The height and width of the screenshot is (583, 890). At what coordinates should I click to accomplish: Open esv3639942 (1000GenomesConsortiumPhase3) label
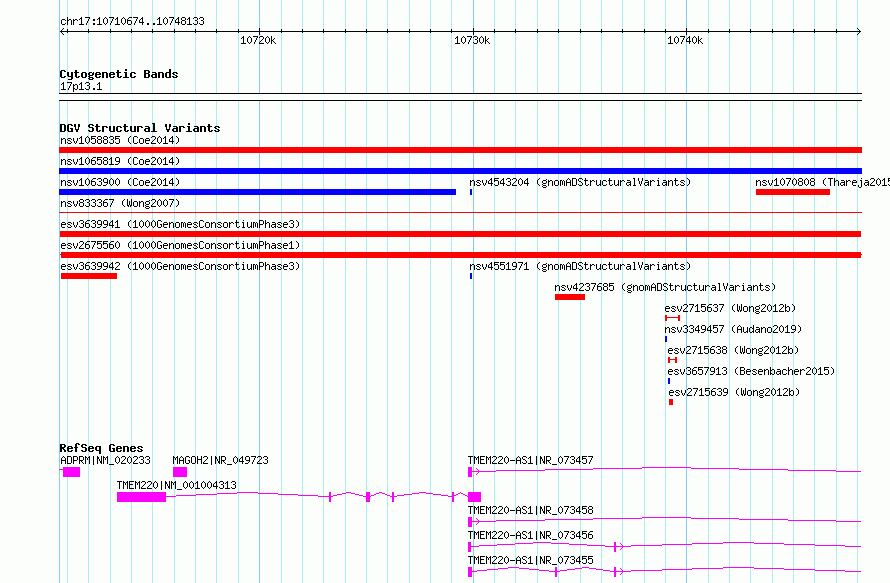click(180, 266)
